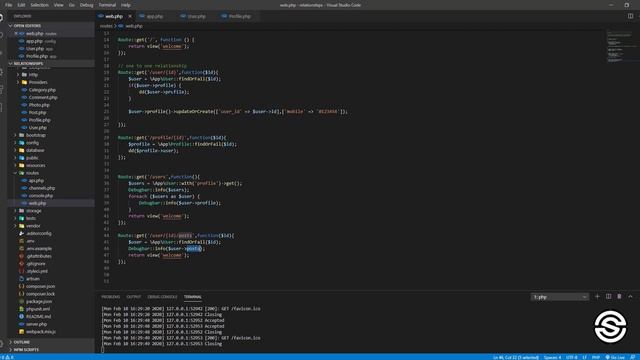The image size is (640, 360).
Task: Switch to the Problems panel tab
Action: coord(110,297)
